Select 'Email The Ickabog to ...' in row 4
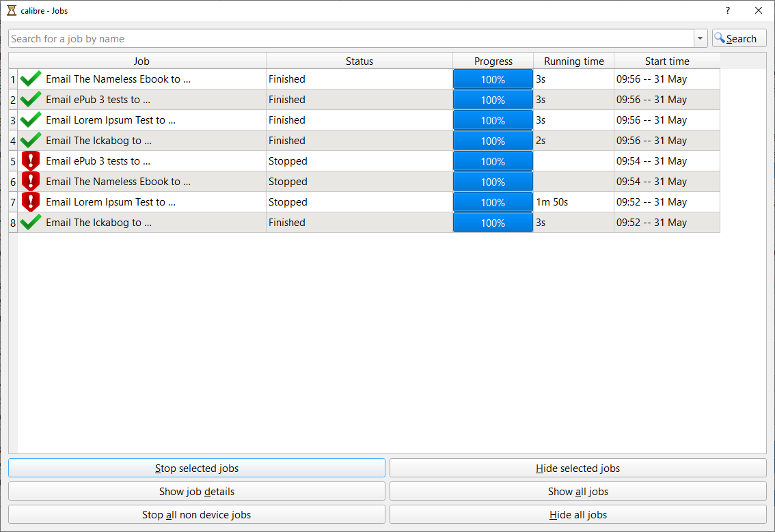The width and height of the screenshot is (775, 532). (x=99, y=140)
